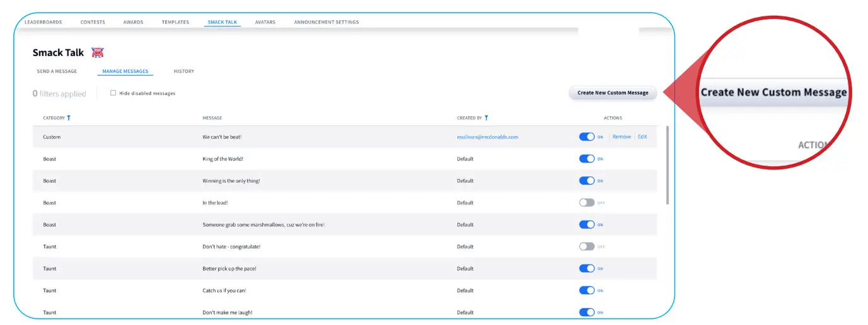Select the marshmallows "we're on fire" message text
The height and width of the screenshot is (325, 868).
[x=263, y=224]
